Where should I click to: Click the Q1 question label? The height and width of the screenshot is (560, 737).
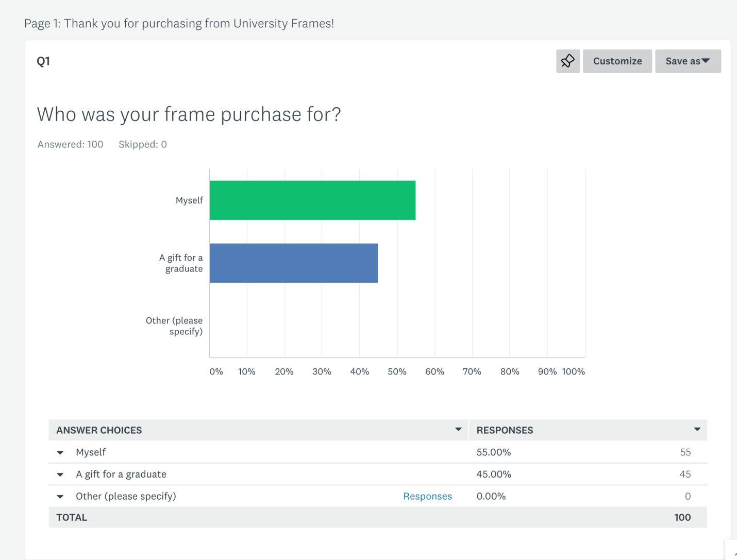tap(43, 61)
